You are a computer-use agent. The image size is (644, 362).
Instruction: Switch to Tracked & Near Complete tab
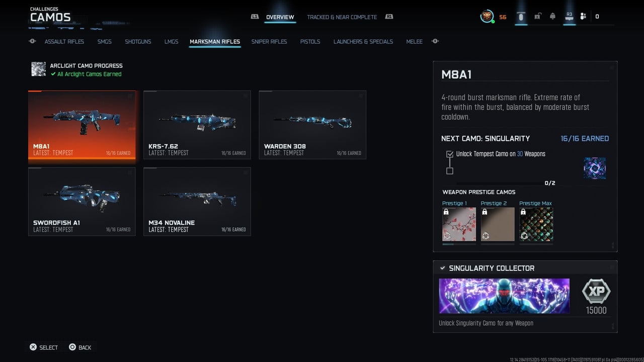pyautogui.click(x=342, y=17)
